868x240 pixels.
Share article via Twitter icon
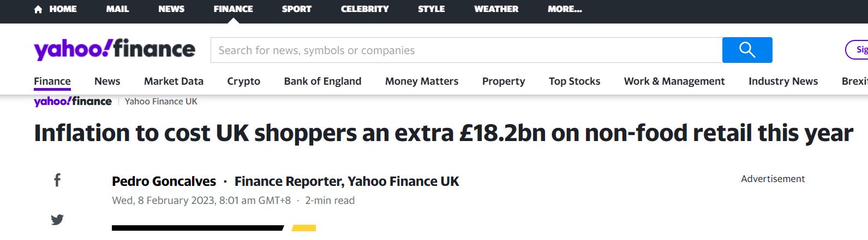[57, 220]
